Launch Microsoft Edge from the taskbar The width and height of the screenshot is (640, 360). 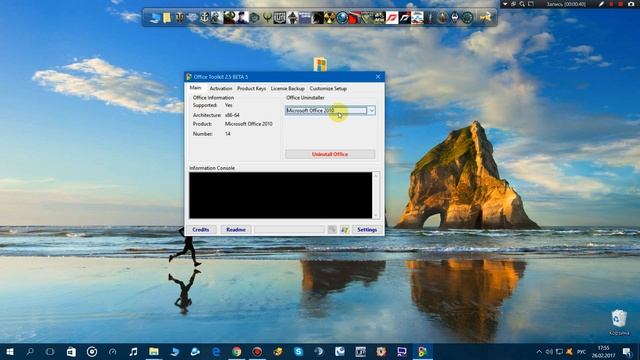pyautogui.click(x=216, y=351)
